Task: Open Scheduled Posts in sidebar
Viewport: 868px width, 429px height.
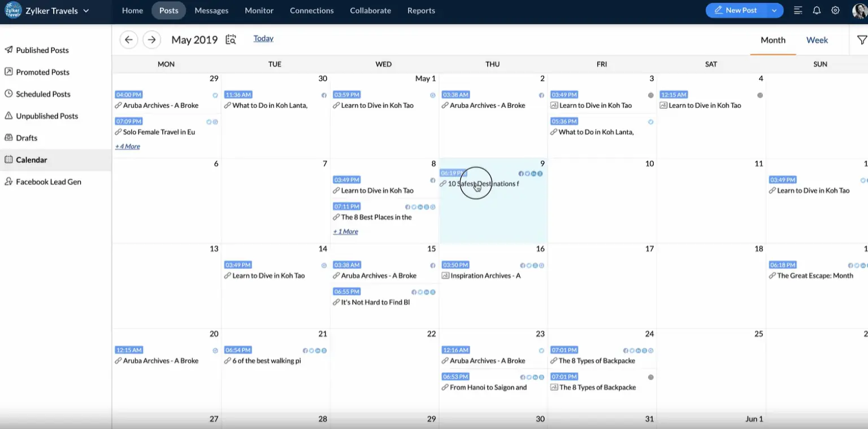Action: (43, 94)
